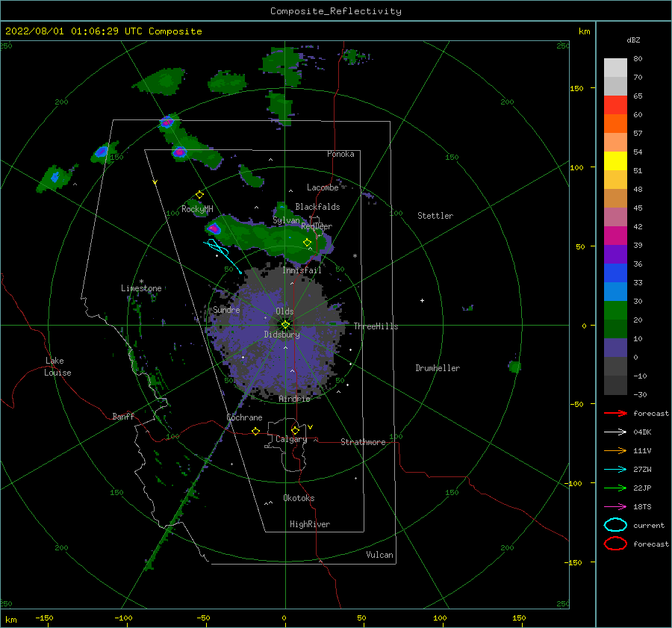Click the cyan 27ZW arrow icon

(615, 470)
